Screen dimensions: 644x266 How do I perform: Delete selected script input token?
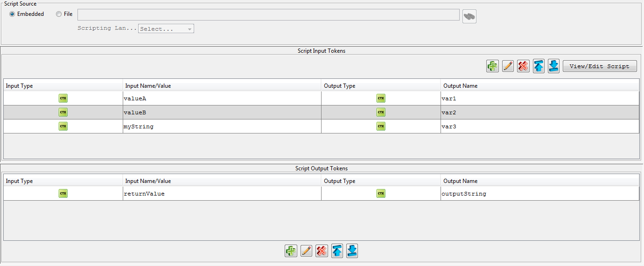[523, 66]
